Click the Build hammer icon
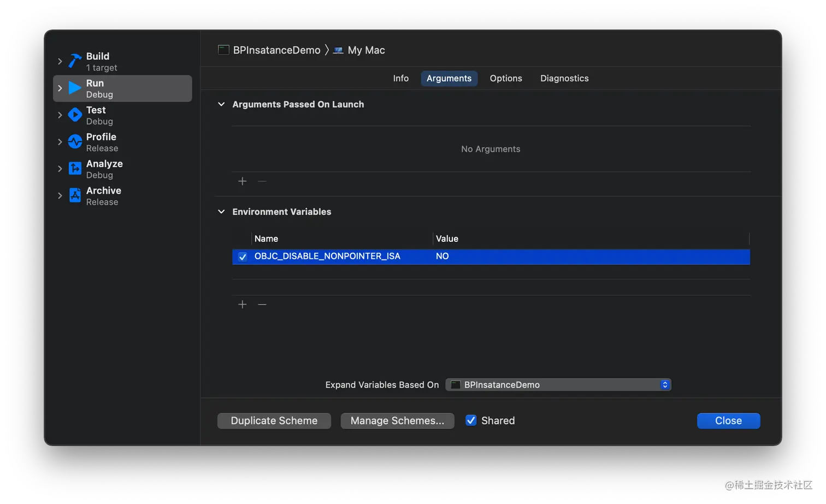826x504 pixels. coord(75,61)
